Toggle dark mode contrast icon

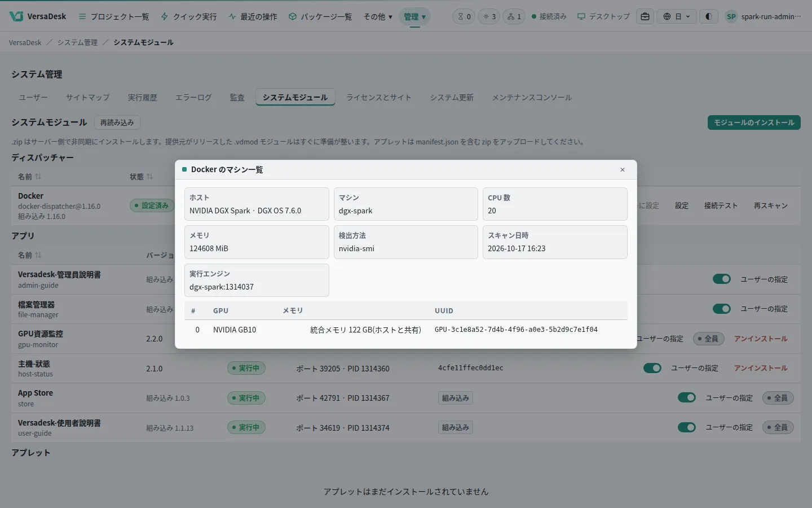pyautogui.click(x=708, y=16)
